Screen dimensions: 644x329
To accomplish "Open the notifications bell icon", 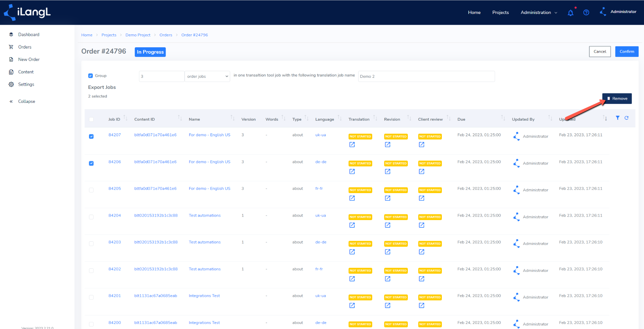I will pos(571,13).
